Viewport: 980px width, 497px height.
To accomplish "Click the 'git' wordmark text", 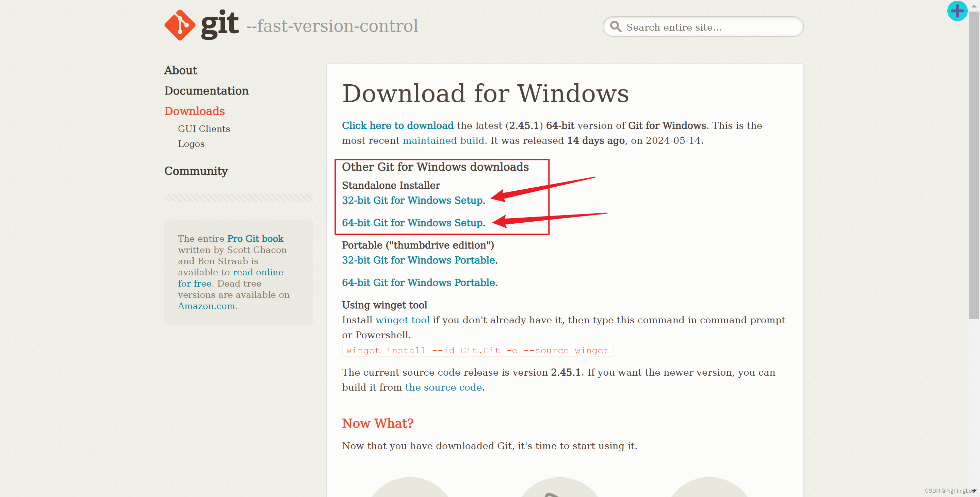I will (x=220, y=24).
